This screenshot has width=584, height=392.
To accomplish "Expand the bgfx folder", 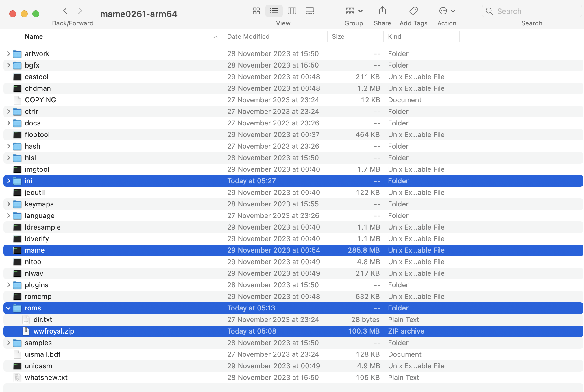I will pos(8,65).
